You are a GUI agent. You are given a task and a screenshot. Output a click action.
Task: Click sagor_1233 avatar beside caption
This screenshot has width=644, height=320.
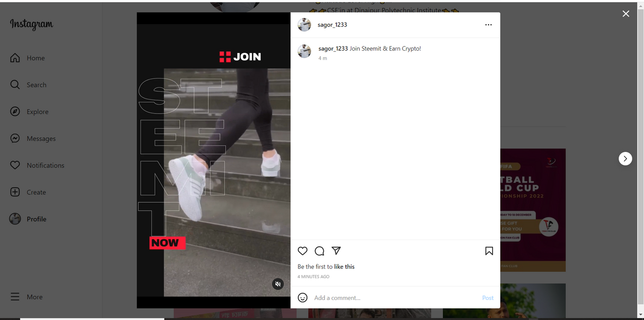[x=304, y=51]
